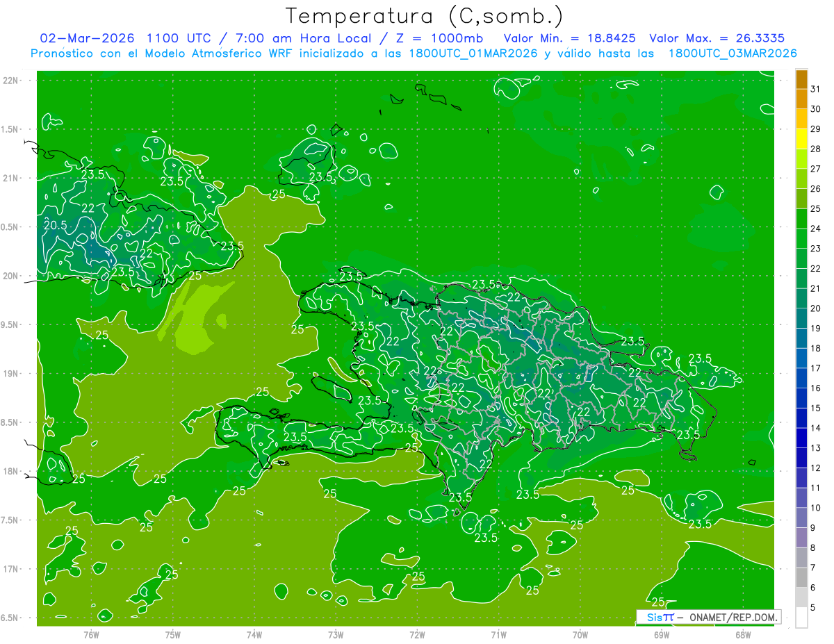Click the legend scale value "23"
The image size is (834, 644).
click(x=815, y=249)
